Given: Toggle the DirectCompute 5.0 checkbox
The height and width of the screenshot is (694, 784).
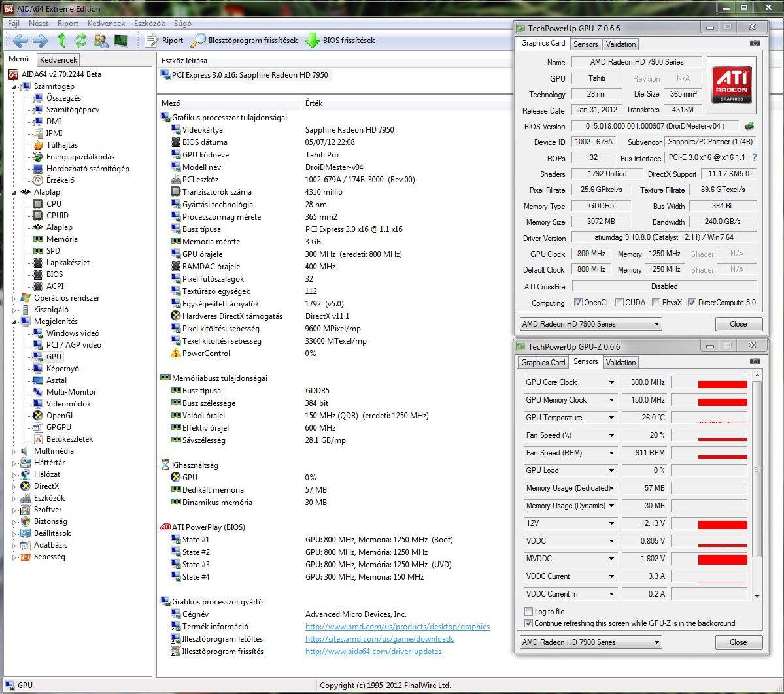Looking at the screenshot, I should (x=692, y=303).
